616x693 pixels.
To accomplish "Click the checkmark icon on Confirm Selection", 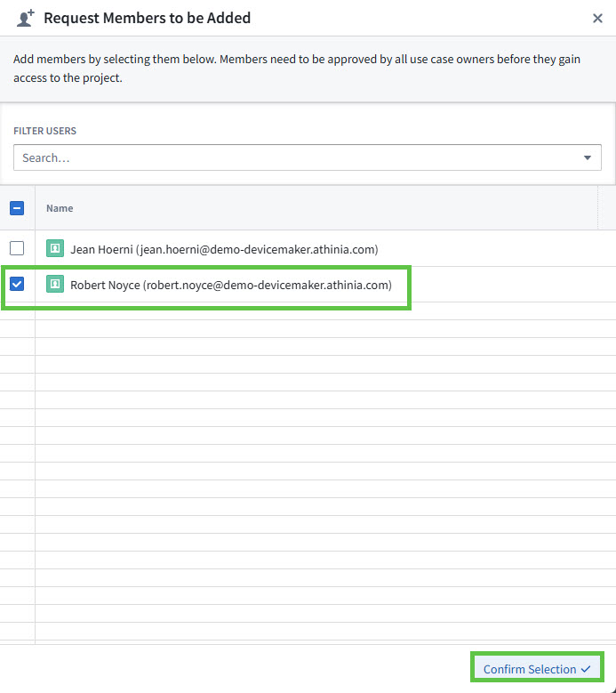I will click(x=586, y=669).
